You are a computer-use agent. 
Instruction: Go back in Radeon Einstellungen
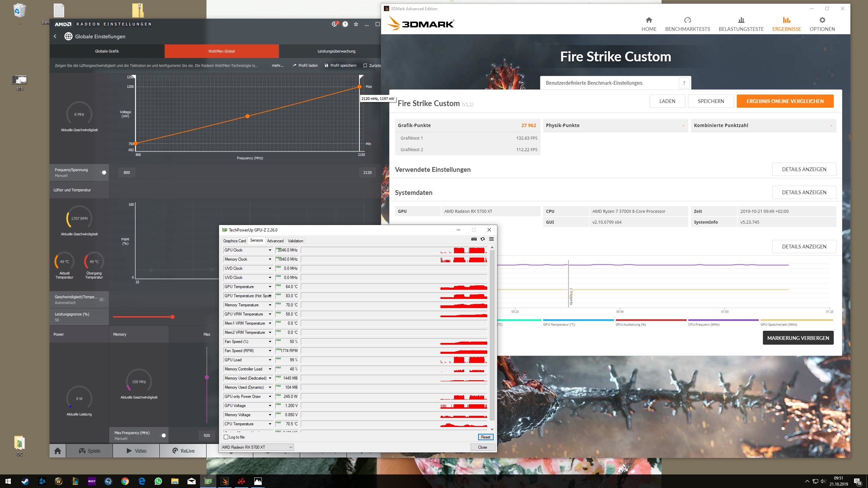pos(55,36)
